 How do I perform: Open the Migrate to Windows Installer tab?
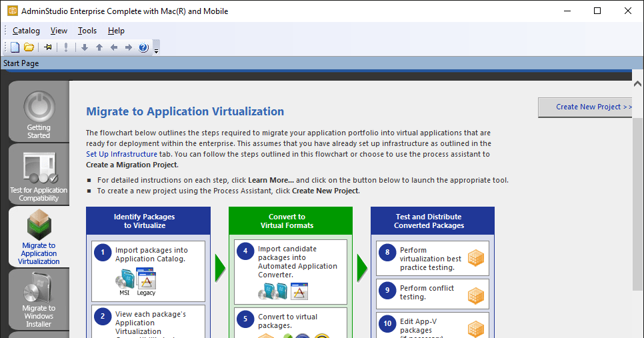pos(39,299)
